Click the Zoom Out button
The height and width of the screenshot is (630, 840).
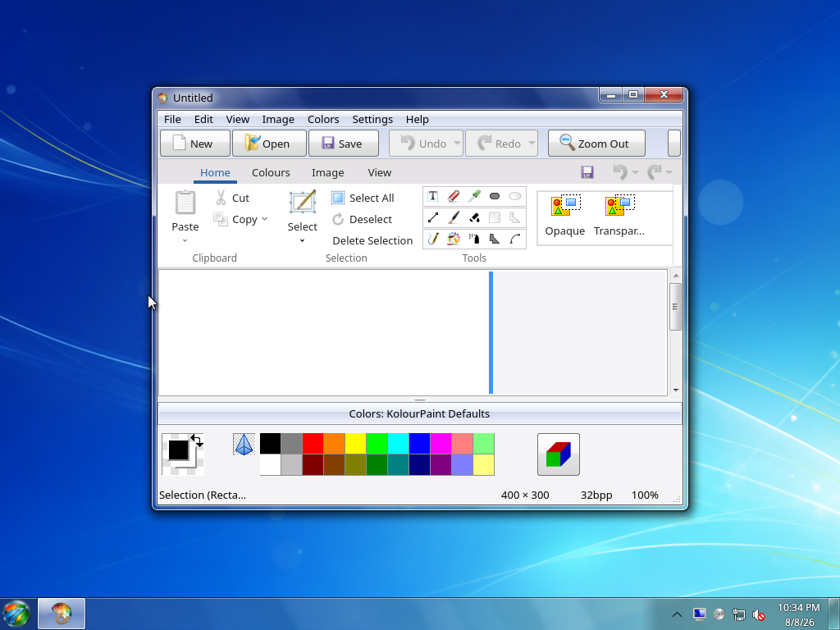(596, 143)
